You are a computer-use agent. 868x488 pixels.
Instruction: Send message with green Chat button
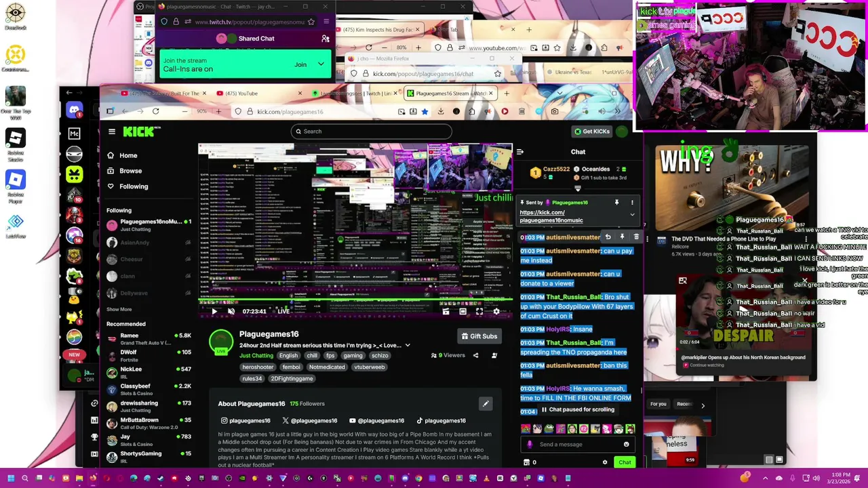(x=625, y=462)
